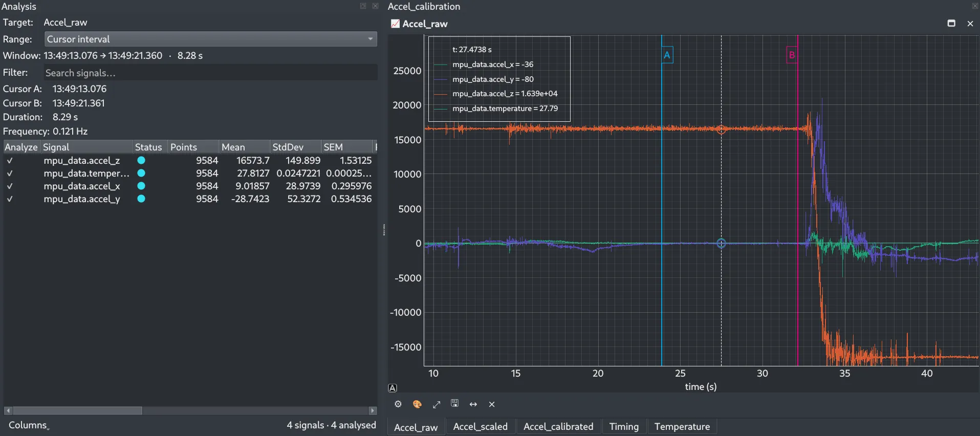Sort by the Points column header
Viewport: 980px width, 436px height.
coord(193,147)
